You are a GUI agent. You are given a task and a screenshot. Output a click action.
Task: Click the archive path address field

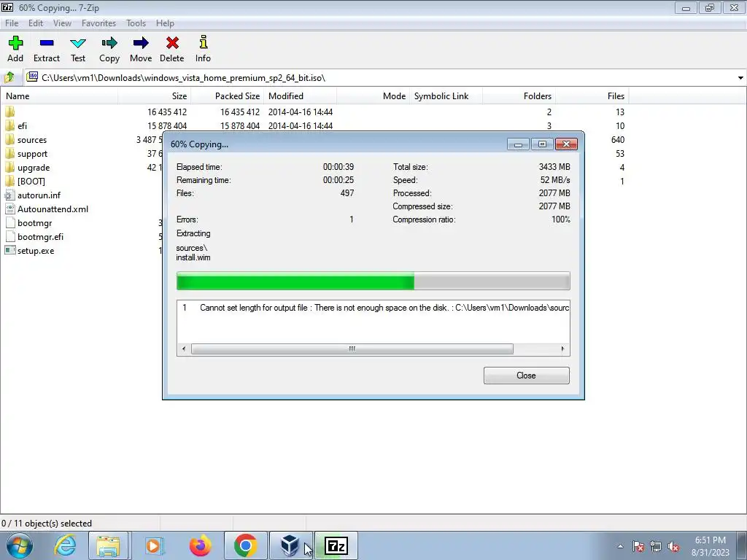(x=379, y=77)
